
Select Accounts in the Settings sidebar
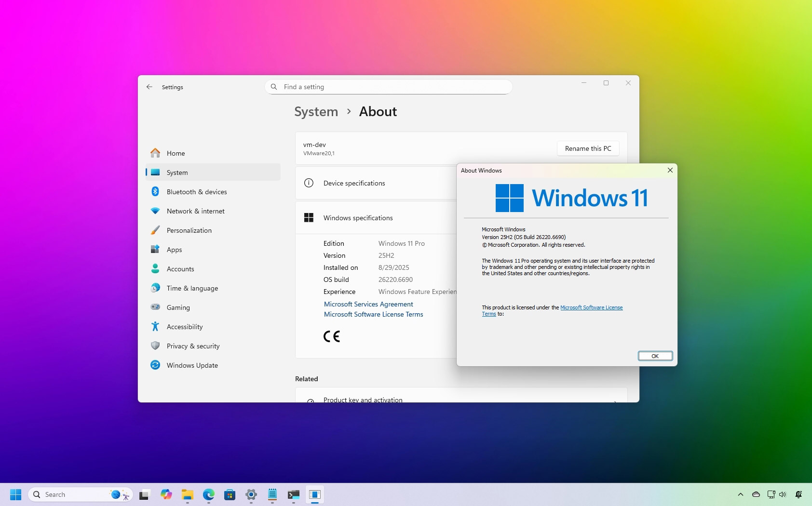[x=180, y=269]
